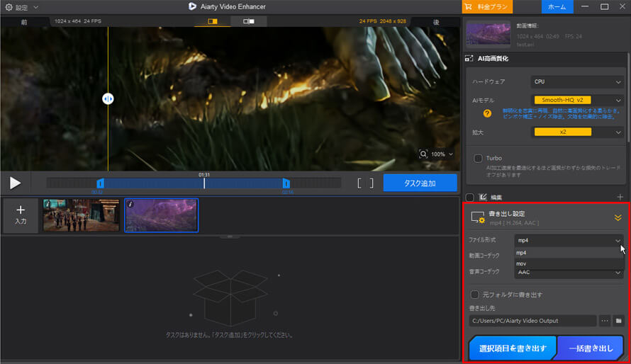Image resolution: width=631 pixels, height=364 pixels.
Task: Browse output path with three-dots button
Action: 605,321
